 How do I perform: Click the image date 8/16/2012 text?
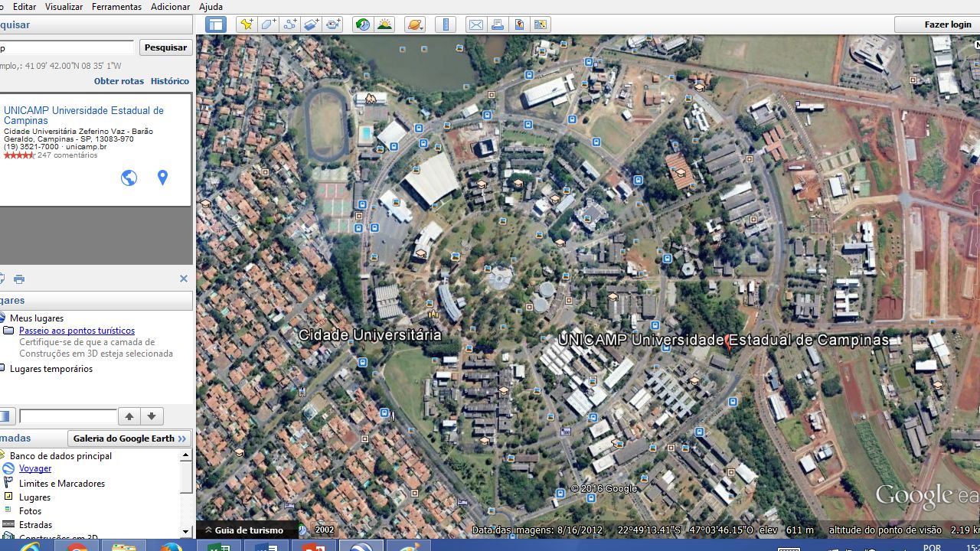(x=580, y=530)
